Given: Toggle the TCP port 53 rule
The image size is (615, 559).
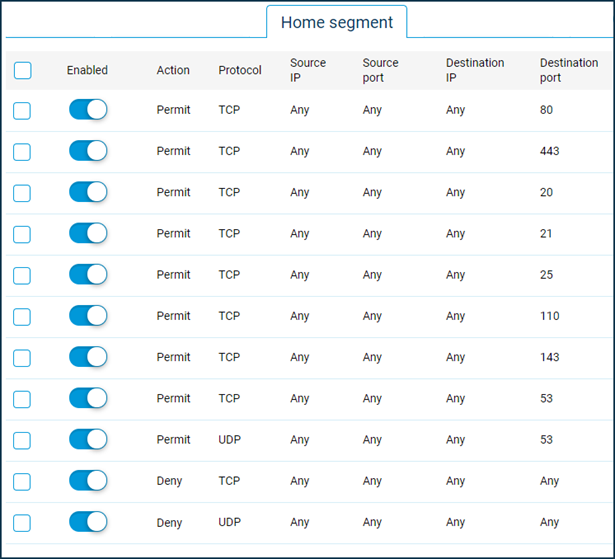Looking at the screenshot, I should (x=88, y=398).
